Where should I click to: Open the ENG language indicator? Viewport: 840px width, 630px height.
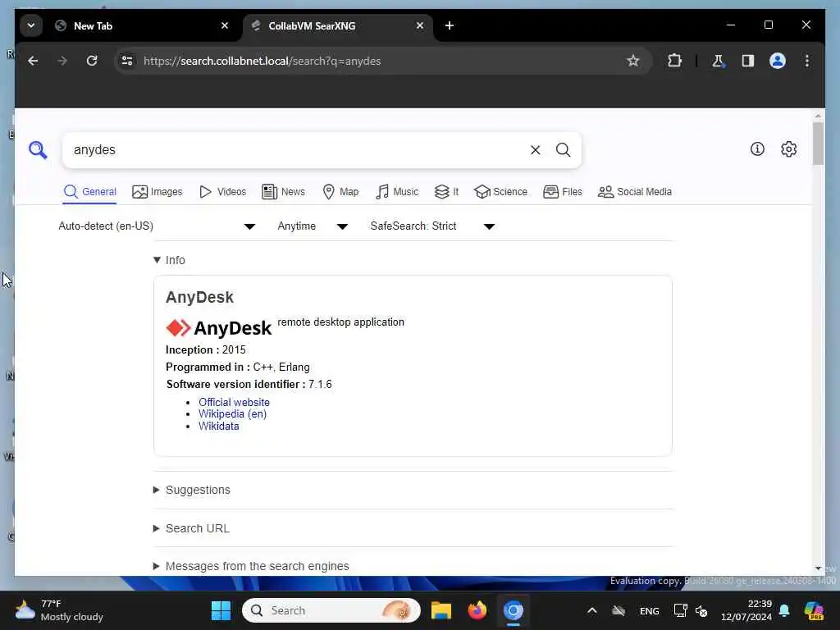pos(650,611)
